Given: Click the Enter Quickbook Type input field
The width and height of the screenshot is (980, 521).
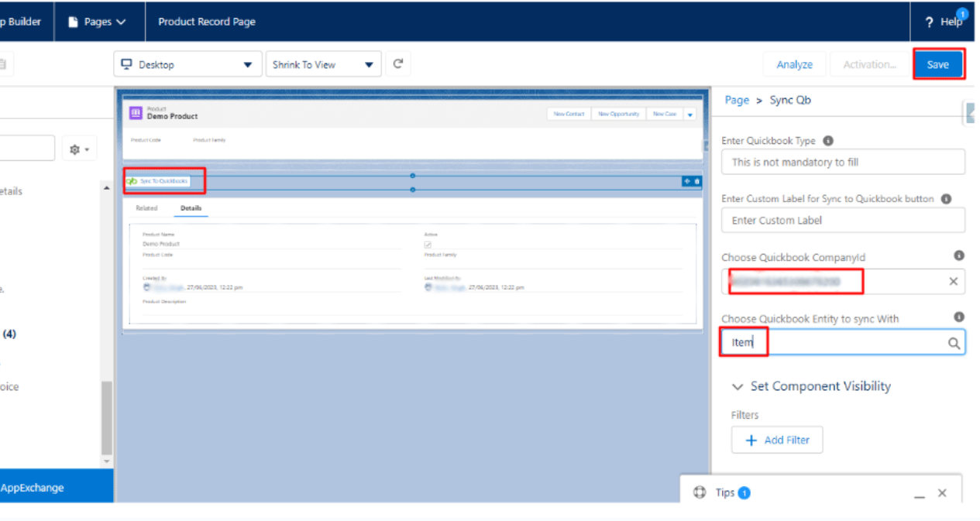Looking at the screenshot, I should [x=843, y=162].
